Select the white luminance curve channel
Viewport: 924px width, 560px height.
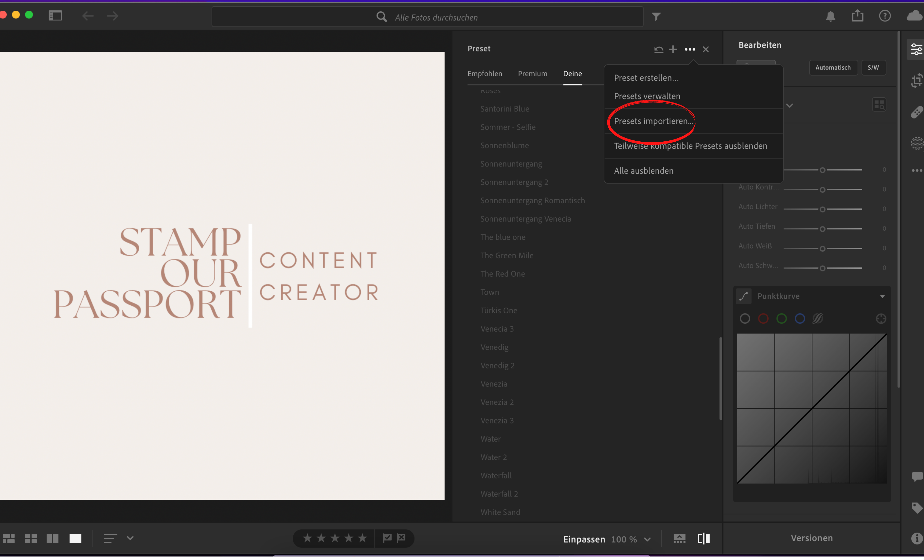745,319
